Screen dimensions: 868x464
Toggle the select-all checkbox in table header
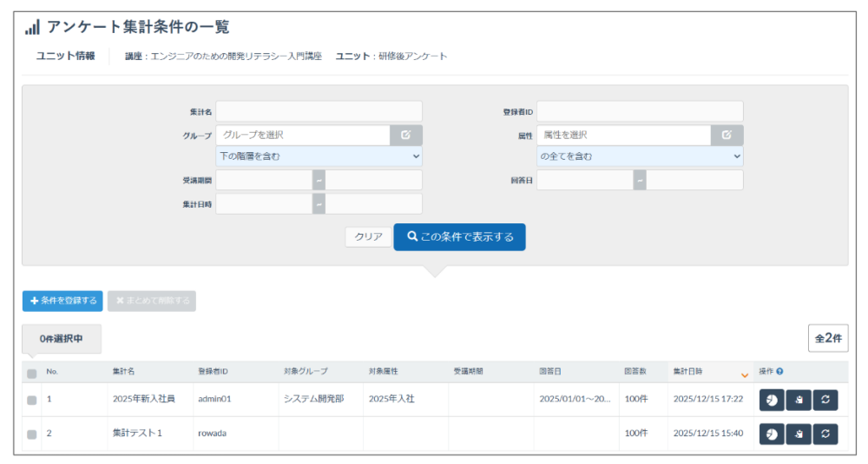(x=32, y=374)
